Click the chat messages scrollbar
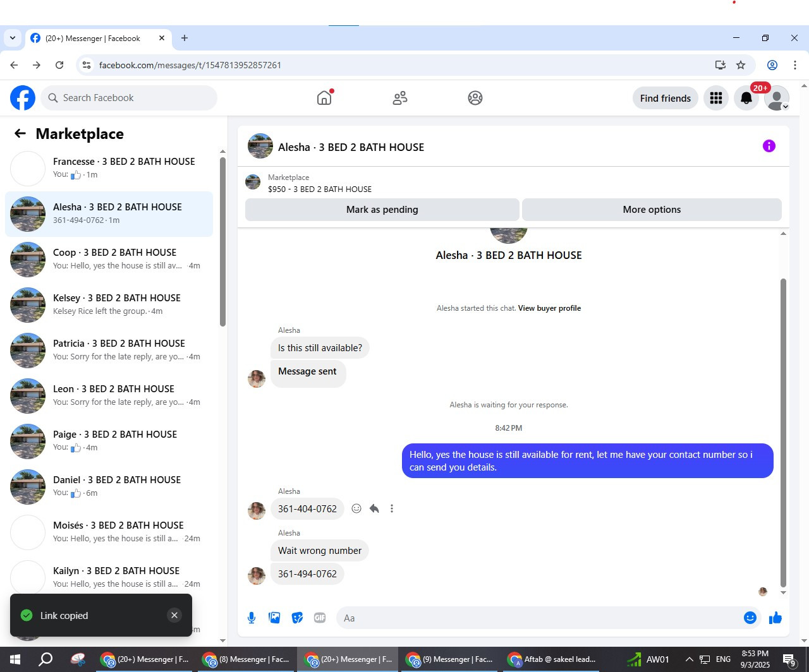809x672 pixels. [x=784, y=433]
